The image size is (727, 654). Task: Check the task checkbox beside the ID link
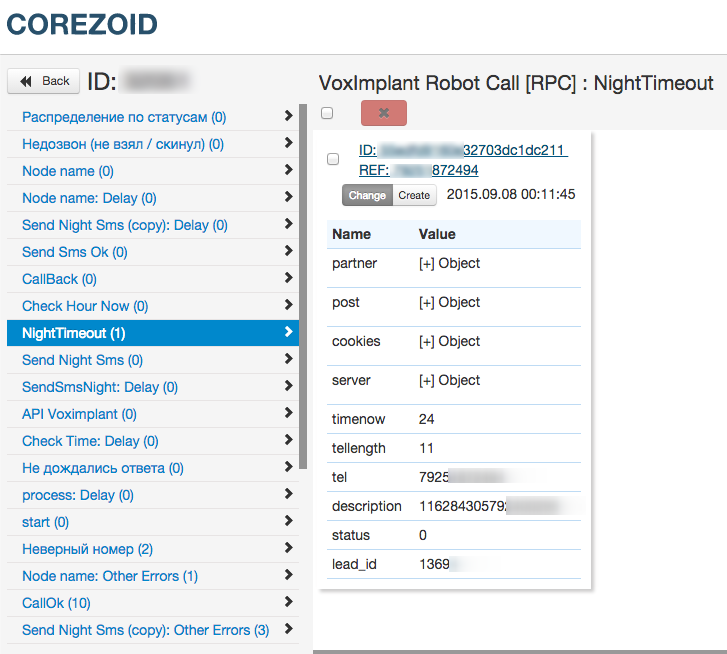(x=333, y=159)
